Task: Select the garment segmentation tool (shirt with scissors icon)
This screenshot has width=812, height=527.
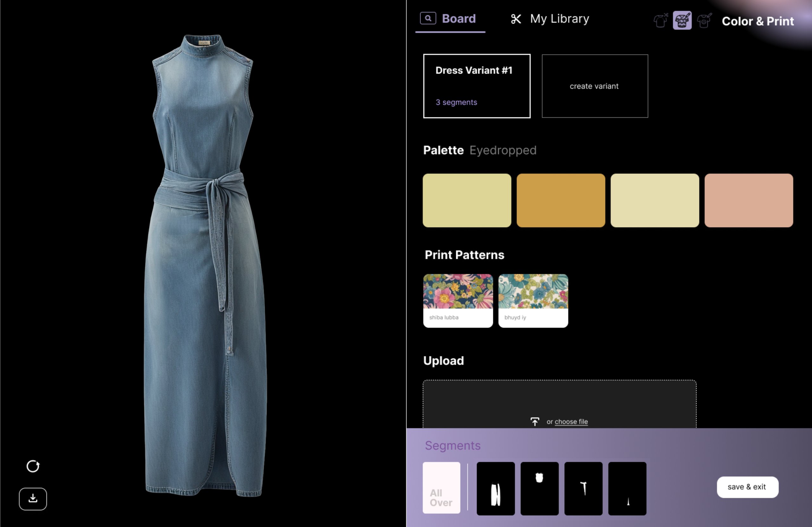Action: (x=660, y=21)
